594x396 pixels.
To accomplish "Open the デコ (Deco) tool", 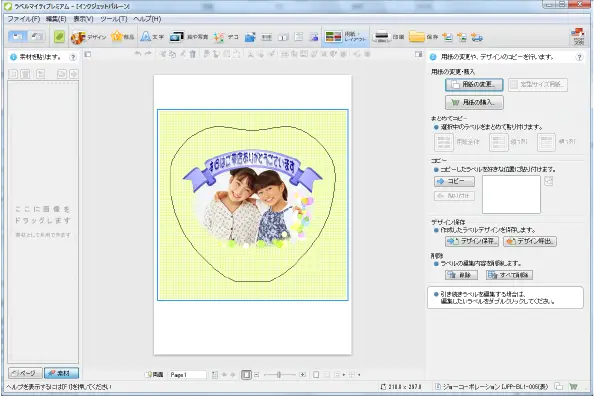I will (225, 37).
